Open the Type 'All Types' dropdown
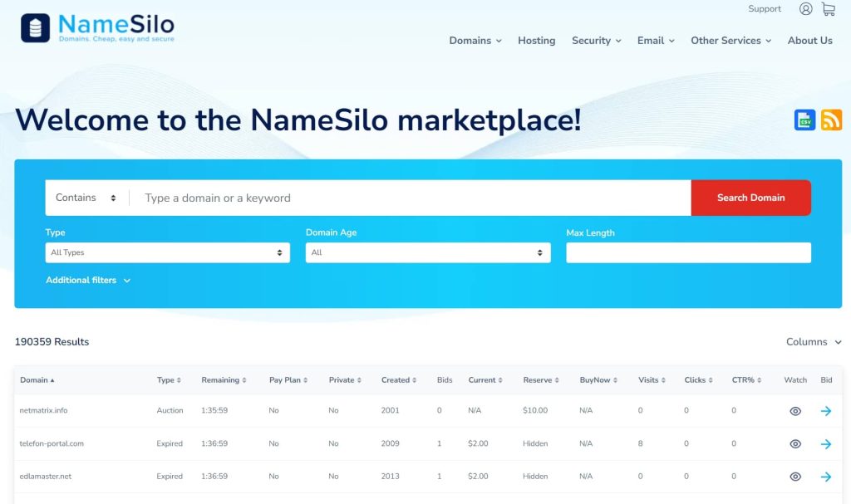The image size is (851, 504). [167, 252]
